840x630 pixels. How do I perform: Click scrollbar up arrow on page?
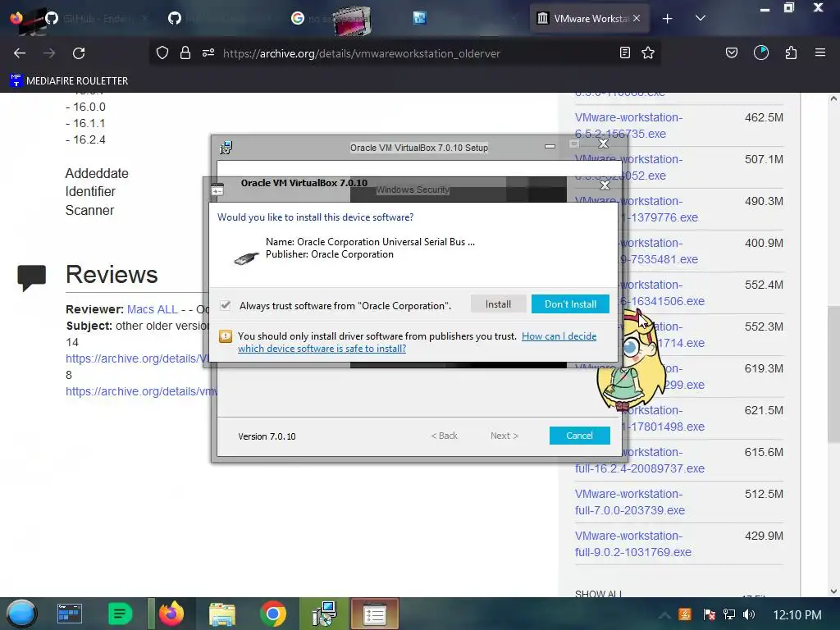tap(833, 98)
